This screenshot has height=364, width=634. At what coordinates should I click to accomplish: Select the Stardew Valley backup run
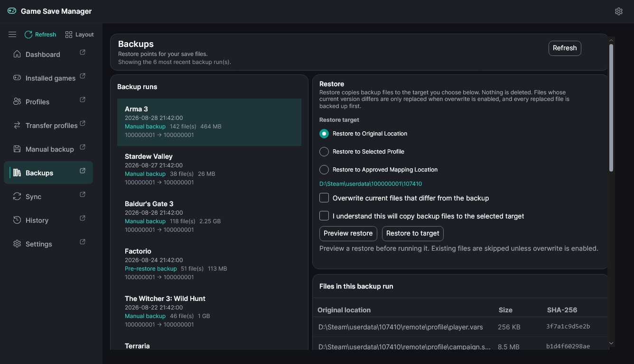click(x=209, y=170)
